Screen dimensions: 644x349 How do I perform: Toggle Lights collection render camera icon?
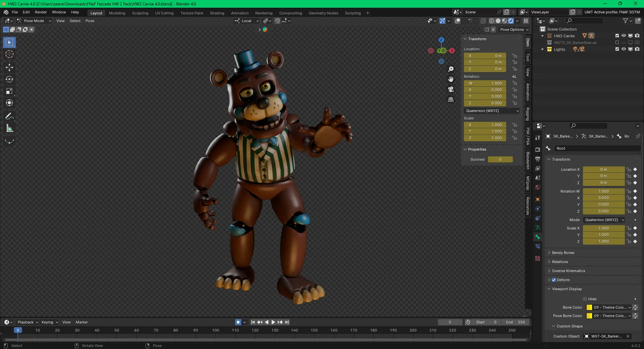coord(637,49)
